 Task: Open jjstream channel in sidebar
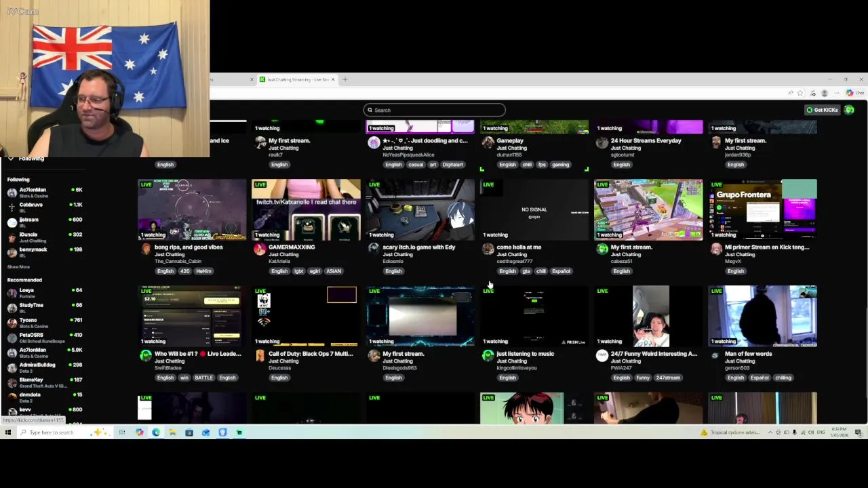click(44, 222)
